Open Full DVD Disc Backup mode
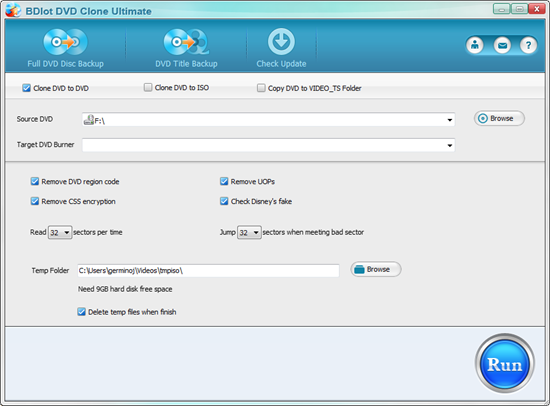 [x=66, y=48]
